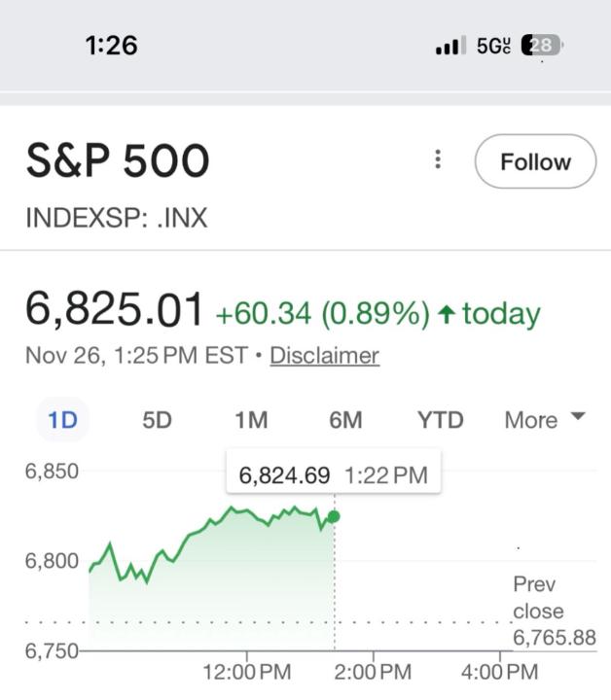Open the Disclaimer link
Screen dimensions: 611x700
tap(324, 356)
